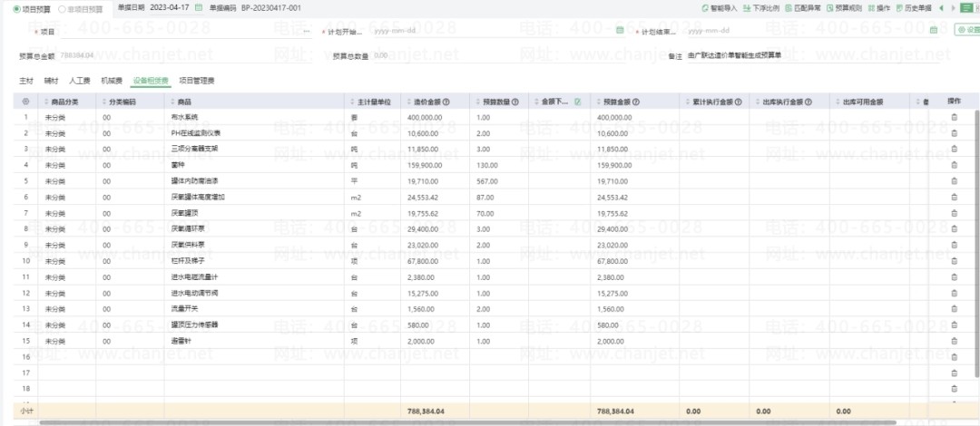This screenshot has height=426, width=980.
Task: Delete row 10 trash icon
Action: coord(954,261)
